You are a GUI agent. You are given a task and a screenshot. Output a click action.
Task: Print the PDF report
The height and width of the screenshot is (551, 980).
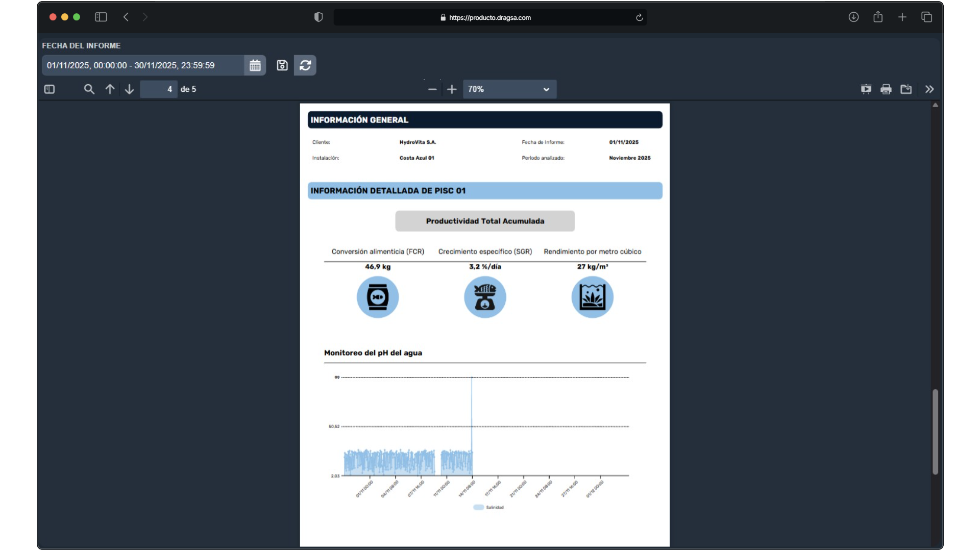(x=886, y=89)
